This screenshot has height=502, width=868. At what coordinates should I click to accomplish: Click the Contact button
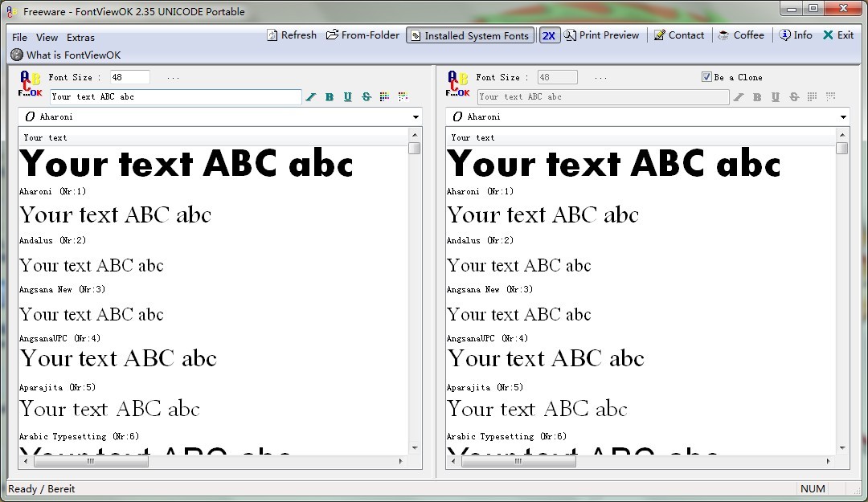pyautogui.click(x=678, y=35)
